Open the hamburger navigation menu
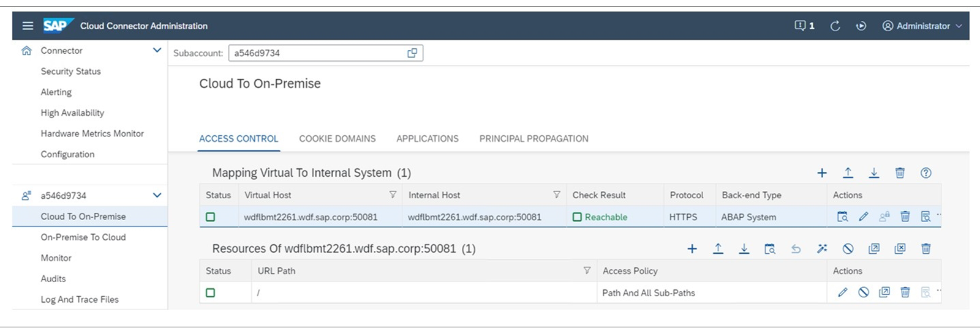980x334 pixels. click(x=28, y=26)
